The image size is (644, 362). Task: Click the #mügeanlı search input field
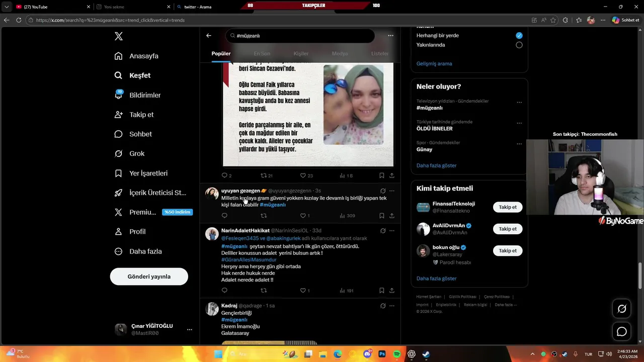(300, 36)
